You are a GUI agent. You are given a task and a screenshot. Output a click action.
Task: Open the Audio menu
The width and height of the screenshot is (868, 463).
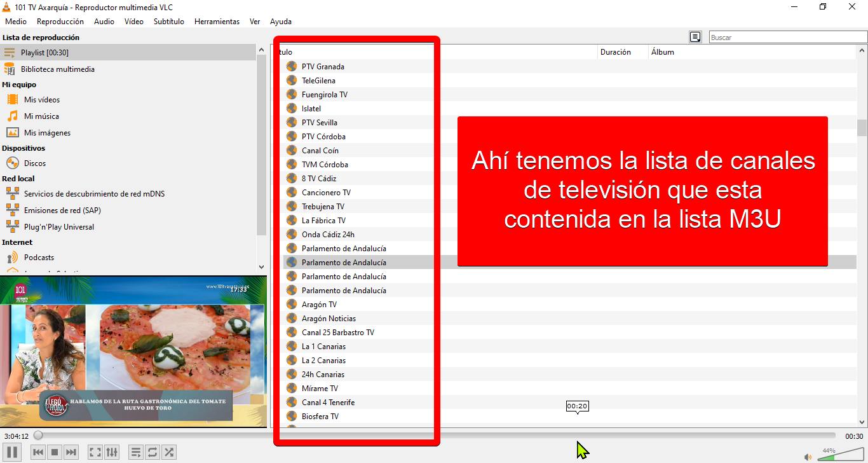coord(104,21)
